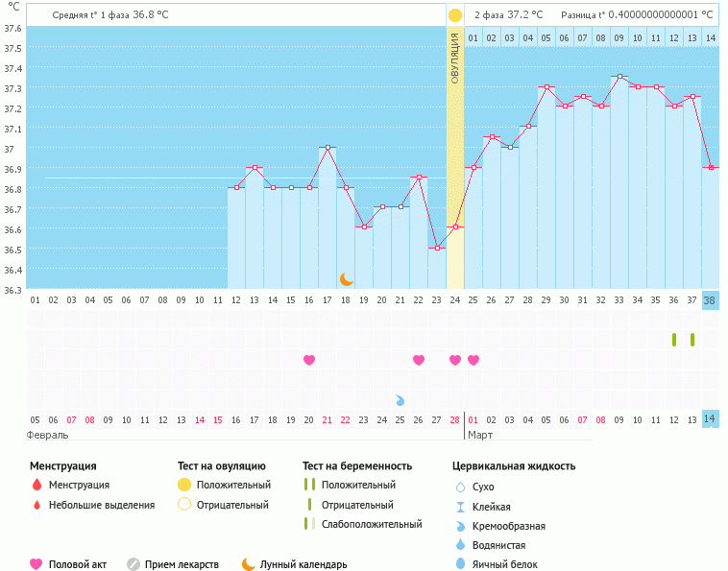Viewport: 728px width, 571px height.
Task: Click the crescent moon icon on cycle day 18
Action: (347, 279)
